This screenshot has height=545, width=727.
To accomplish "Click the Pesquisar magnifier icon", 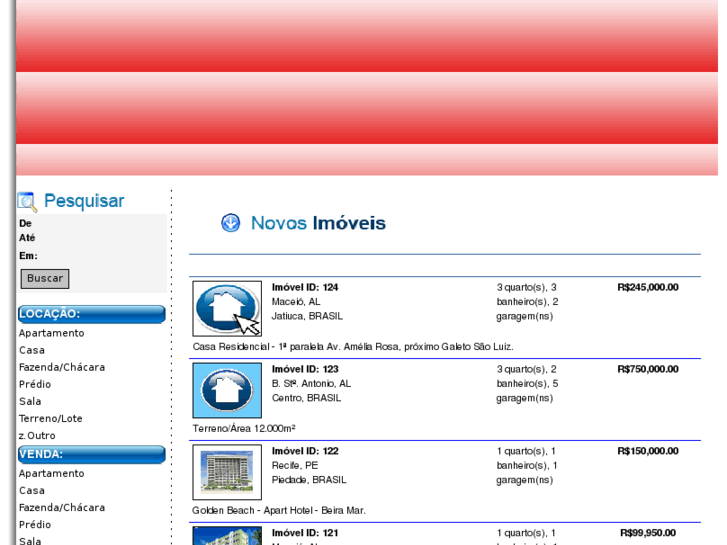I will click(x=27, y=202).
